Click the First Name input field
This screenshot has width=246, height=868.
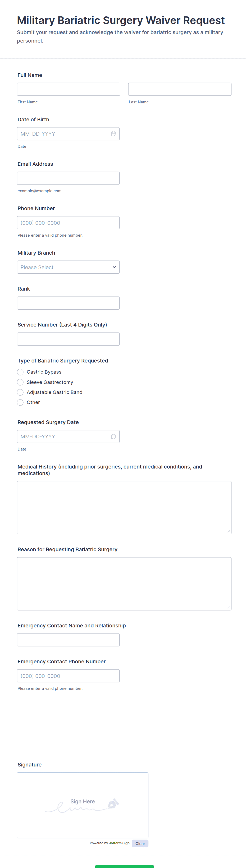pos(69,89)
